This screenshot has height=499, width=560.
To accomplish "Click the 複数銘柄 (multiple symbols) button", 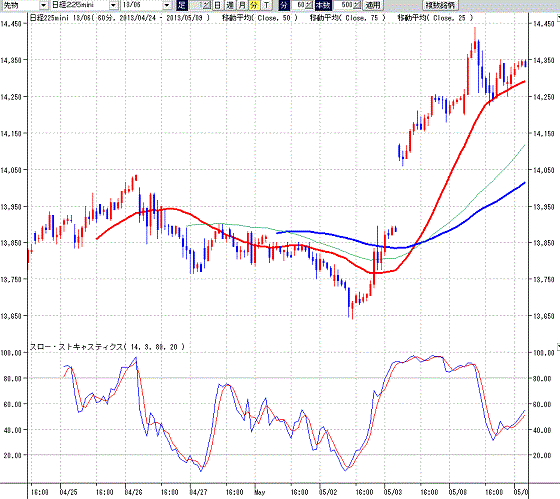I will point(440,5).
